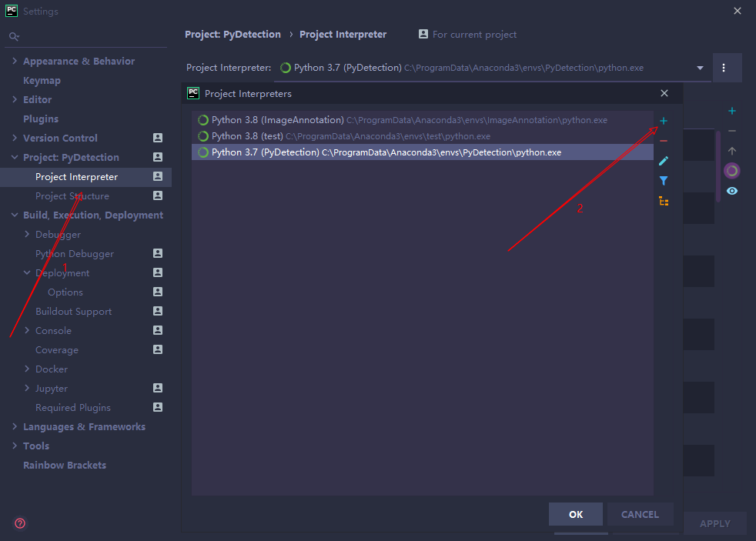Edit interpreter using the pencil icon

point(664,161)
